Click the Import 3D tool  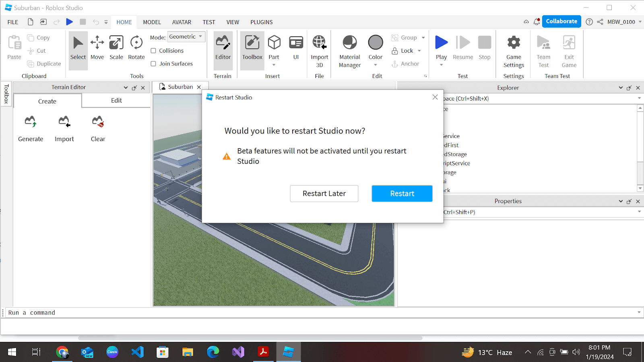[319, 48]
